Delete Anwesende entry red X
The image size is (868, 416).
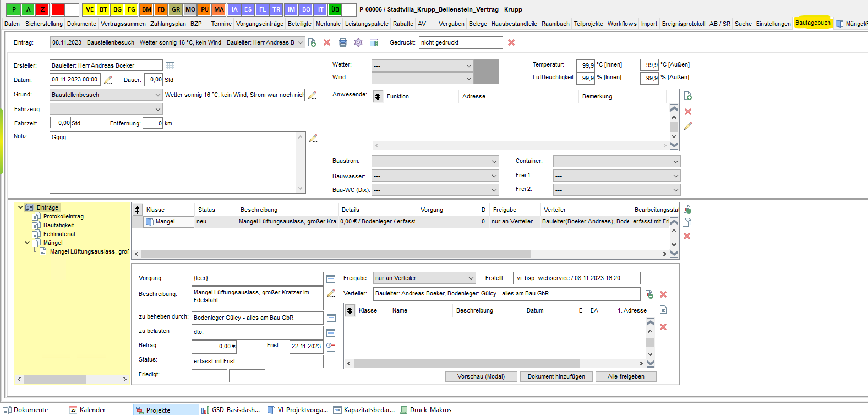click(x=688, y=112)
